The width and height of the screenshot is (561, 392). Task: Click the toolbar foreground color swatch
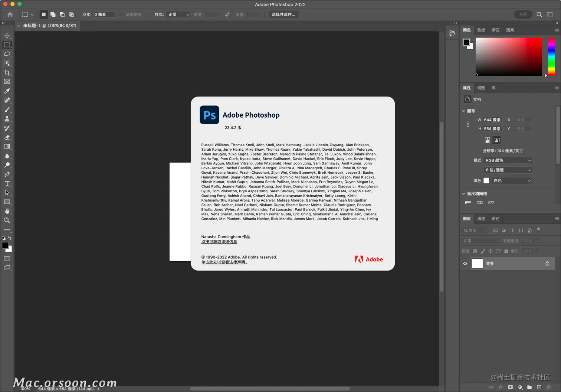click(x=5, y=245)
